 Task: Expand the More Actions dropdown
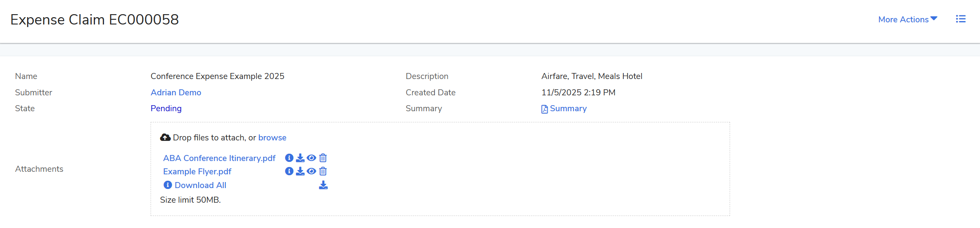coord(907,19)
